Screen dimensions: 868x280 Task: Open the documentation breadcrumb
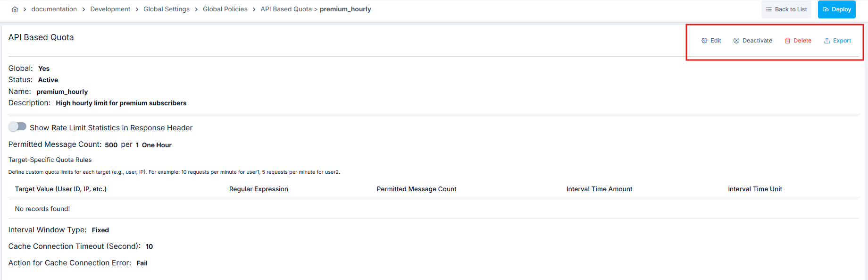pos(54,9)
